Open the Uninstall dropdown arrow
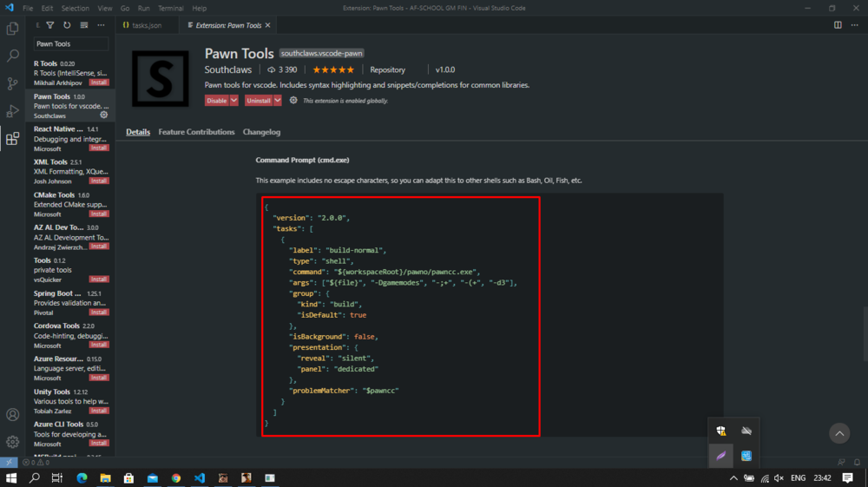Screen dimensions: 868x487 [278, 100]
